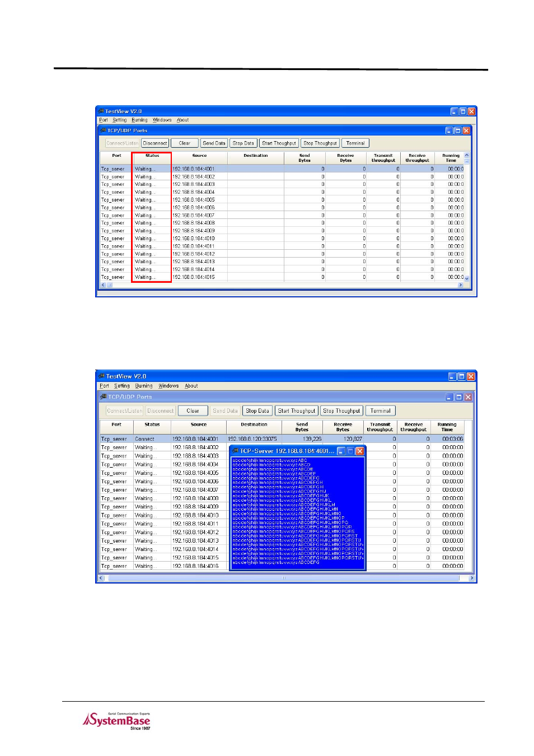This screenshot has height=756, width=534.
Task: Click the right arrow of the upper table's horizontal scrollbar
Action: pyautogui.click(x=461, y=285)
